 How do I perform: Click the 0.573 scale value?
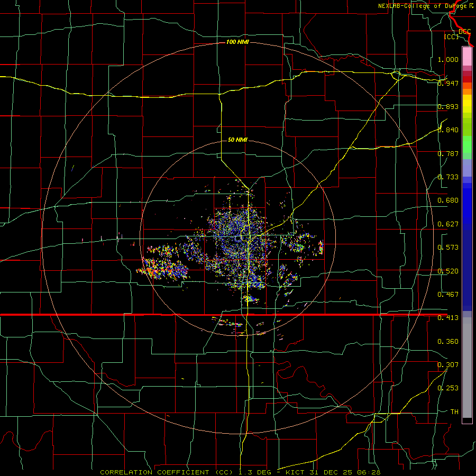[448, 248]
